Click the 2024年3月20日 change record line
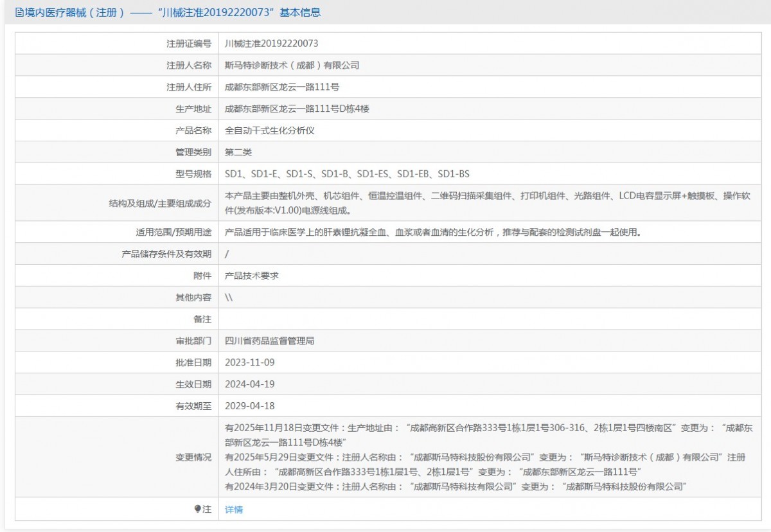This screenshot has height=532, width=771. (x=456, y=487)
